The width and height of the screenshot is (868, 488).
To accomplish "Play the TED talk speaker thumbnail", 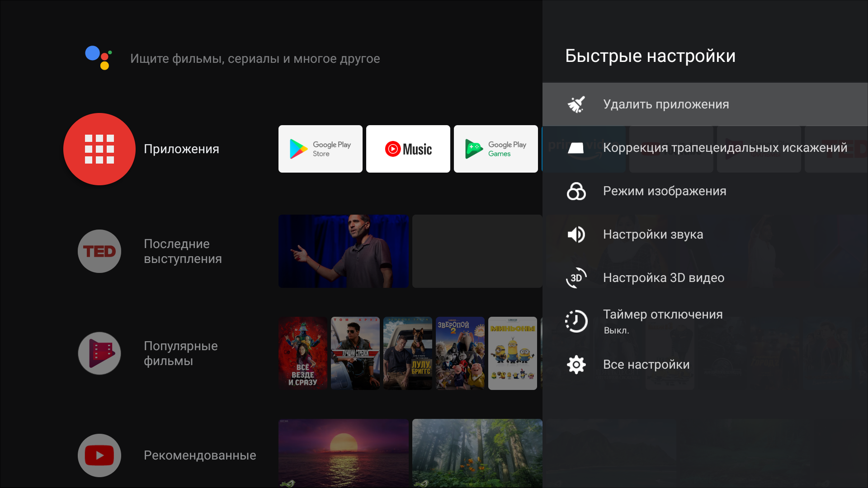I will point(343,251).
